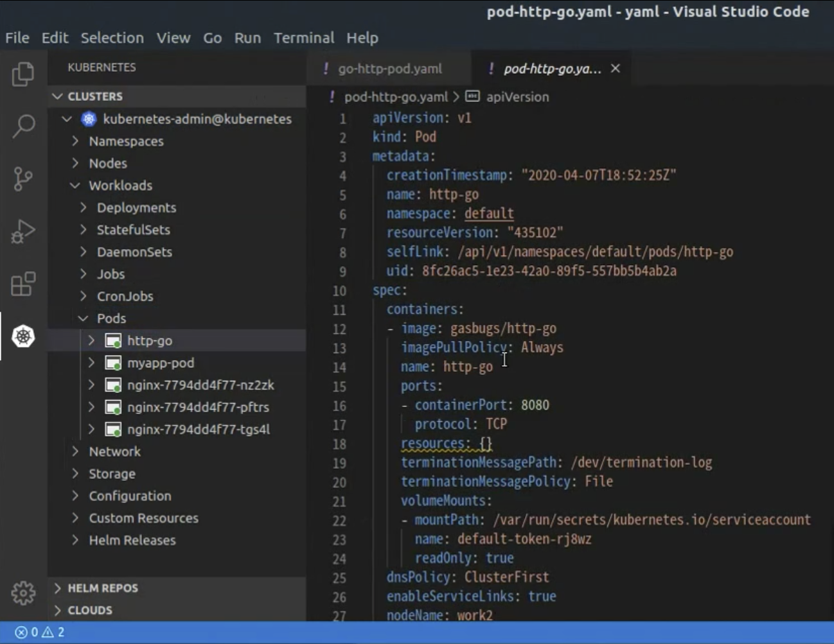Click the uid value in line 9
The width and height of the screenshot is (834, 644).
pos(549,271)
